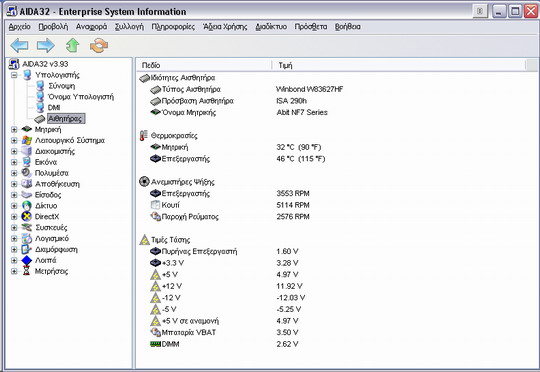
Task: Expand the Μετρήσεις tree node
Action: (x=14, y=271)
